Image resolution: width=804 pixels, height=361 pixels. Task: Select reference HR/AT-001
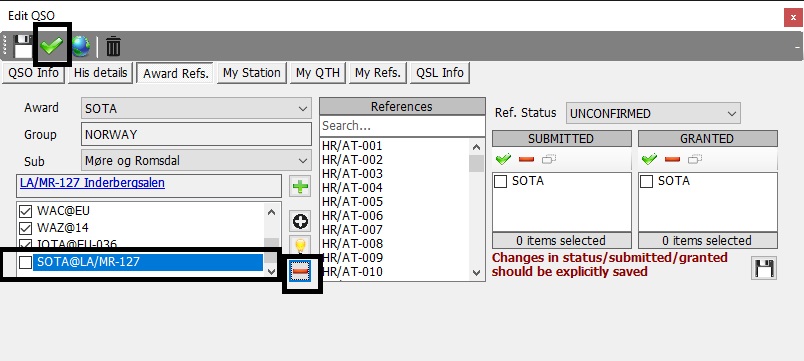352,146
